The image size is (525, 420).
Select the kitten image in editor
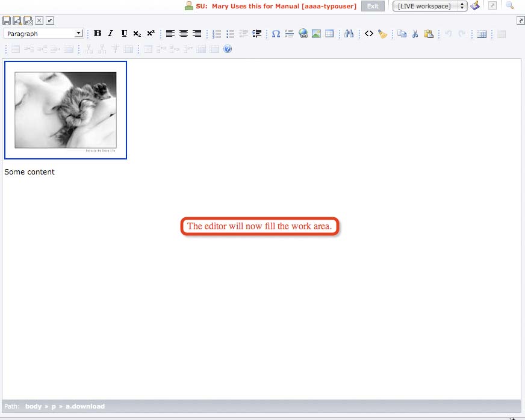[66, 110]
